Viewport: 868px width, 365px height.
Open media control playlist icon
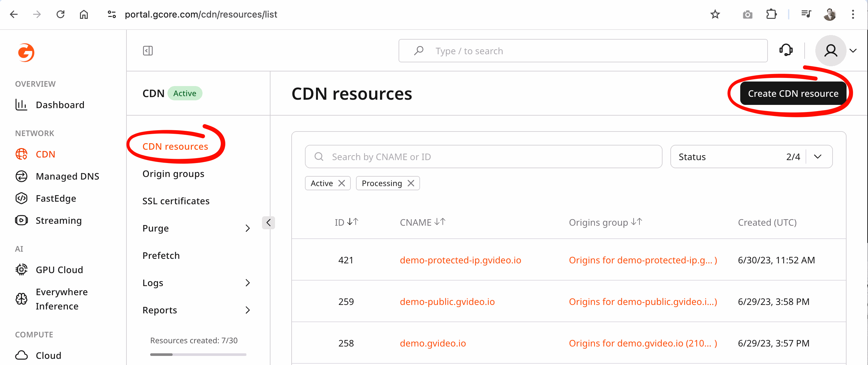[x=806, y=14]
